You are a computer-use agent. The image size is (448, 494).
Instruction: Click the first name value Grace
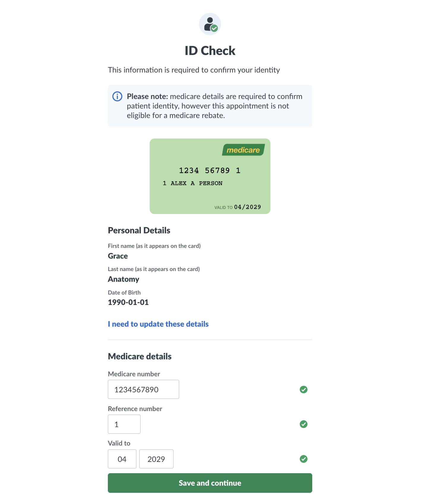point(118,256)
